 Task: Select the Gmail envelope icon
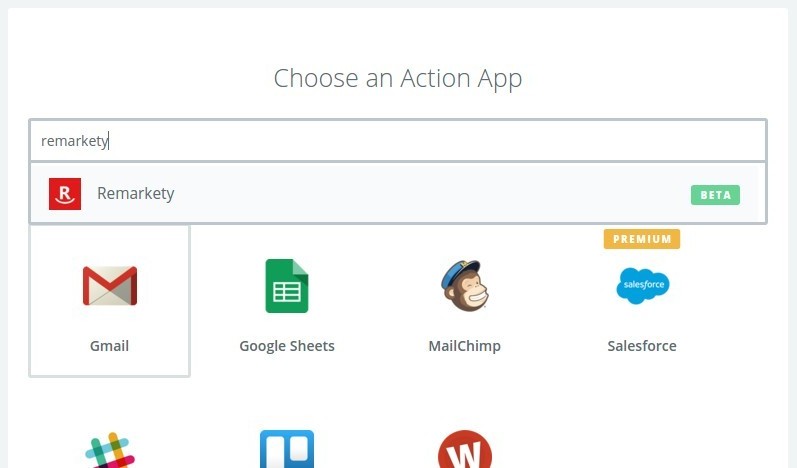pyautogui.click(x=110, y=286)
